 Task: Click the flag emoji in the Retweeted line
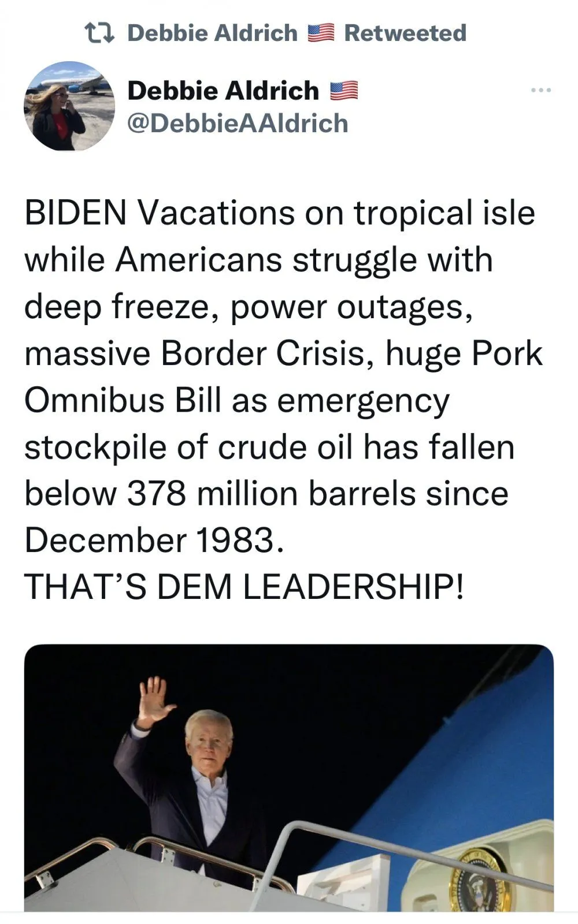[321, 33]
